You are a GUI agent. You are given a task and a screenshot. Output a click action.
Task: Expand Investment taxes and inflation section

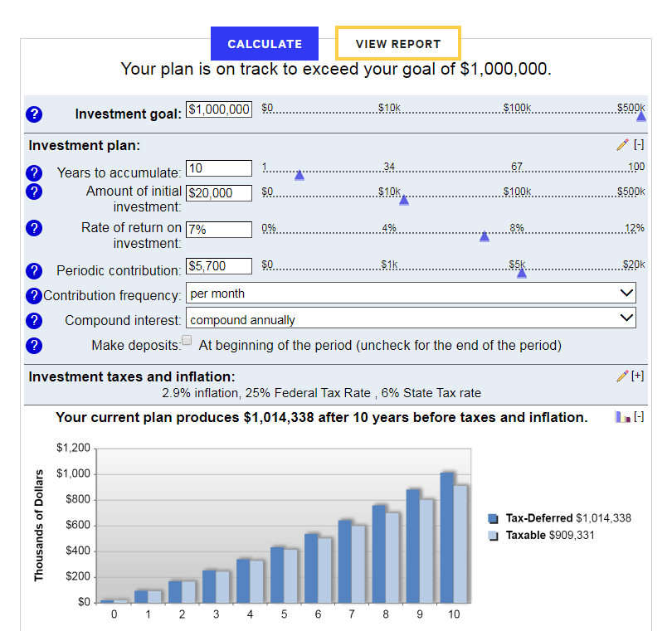click(x=638, y=376)
